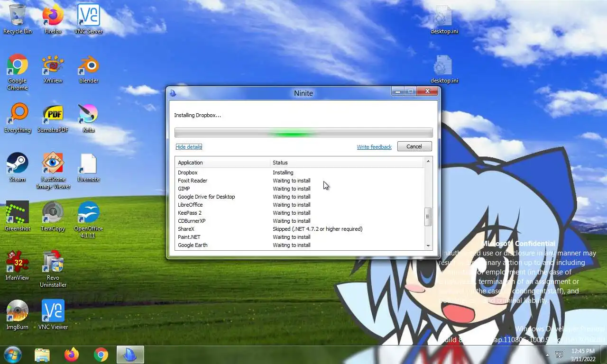Click the Status column header

pos(347,163)
